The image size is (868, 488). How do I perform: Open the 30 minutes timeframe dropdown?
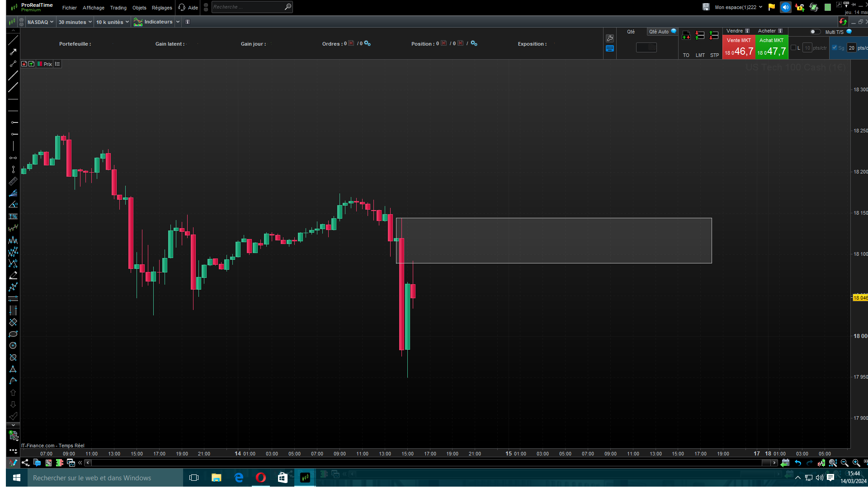(75, 22)
